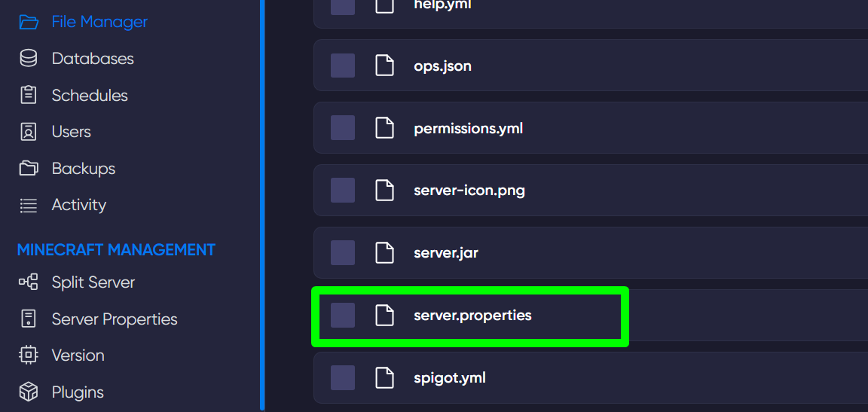The height and width of the screenshot is (412, 868).
Task: Click the Backups folders icon
Action: 29,169
